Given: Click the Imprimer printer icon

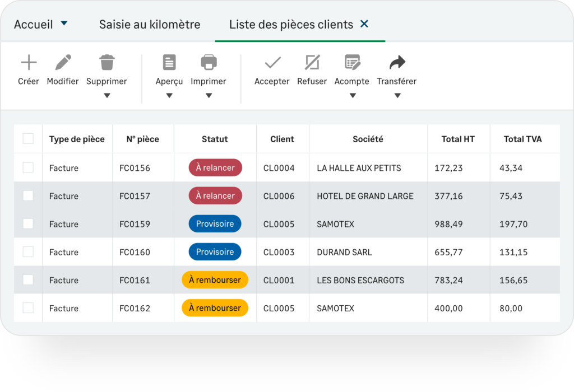Looking at the screenshot, I should (209, 62).
